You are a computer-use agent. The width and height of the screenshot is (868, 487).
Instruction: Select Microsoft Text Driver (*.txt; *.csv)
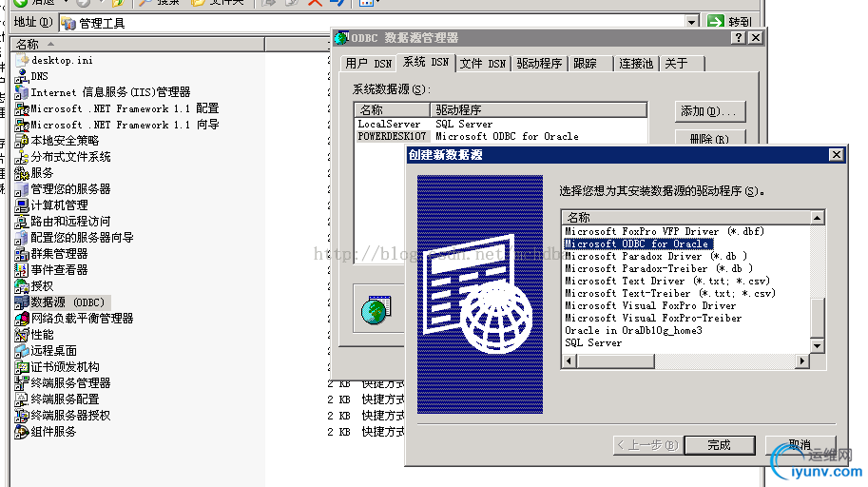tap(667, 281)
